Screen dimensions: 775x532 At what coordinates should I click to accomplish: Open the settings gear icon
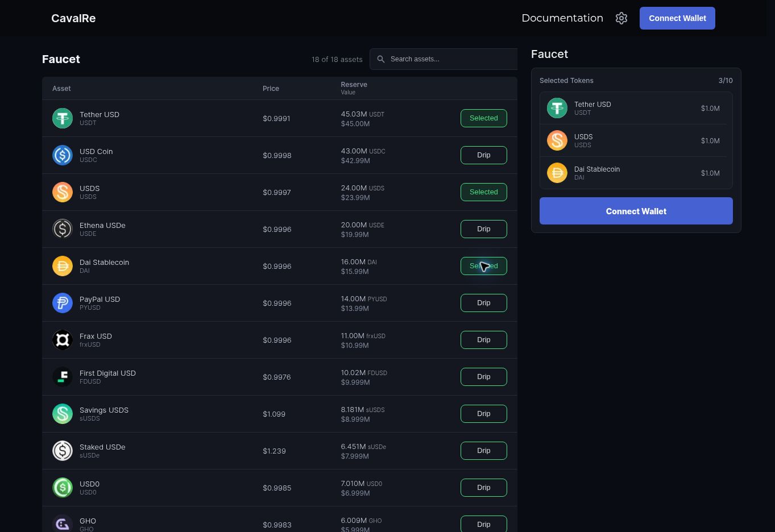point(621,18)
